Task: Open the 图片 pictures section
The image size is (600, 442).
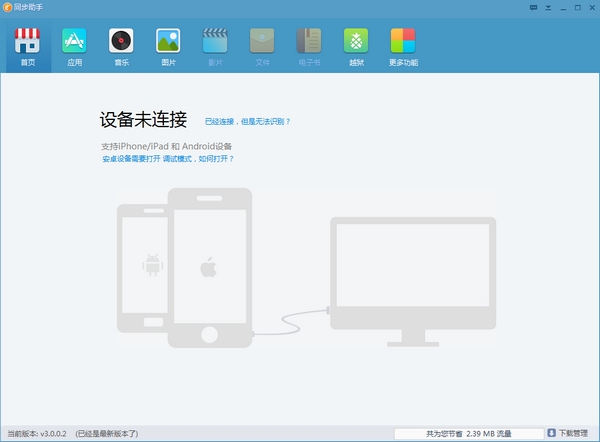Action: pos(168,46)
